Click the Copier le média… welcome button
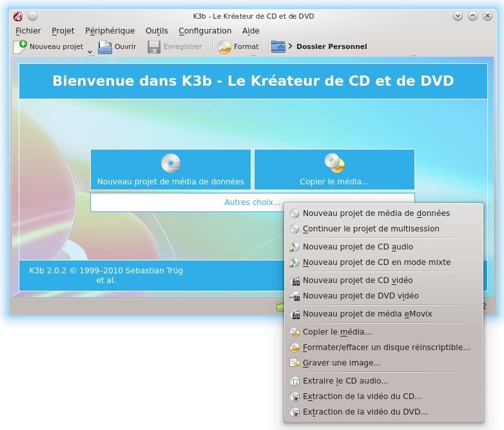Screen dimensions: 504x430 tap(334, 170)
